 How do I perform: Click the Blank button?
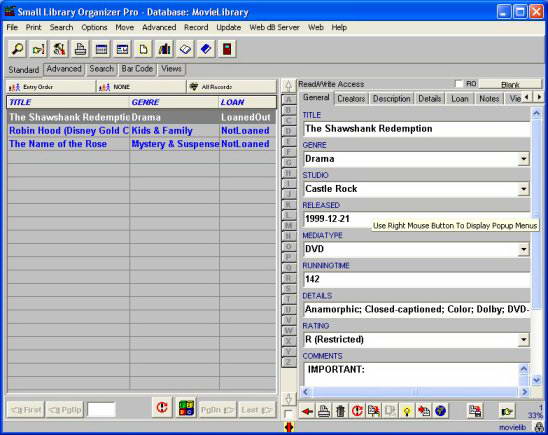510,85
